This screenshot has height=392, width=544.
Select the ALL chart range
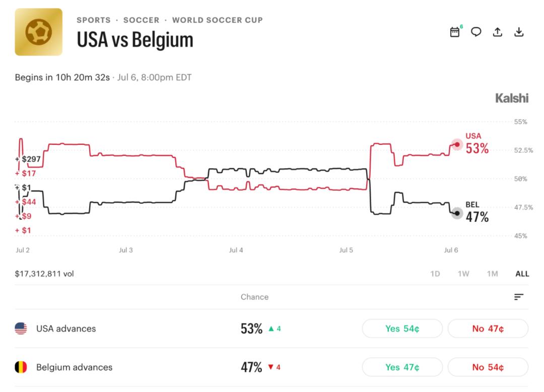click(x=522, y=274)
